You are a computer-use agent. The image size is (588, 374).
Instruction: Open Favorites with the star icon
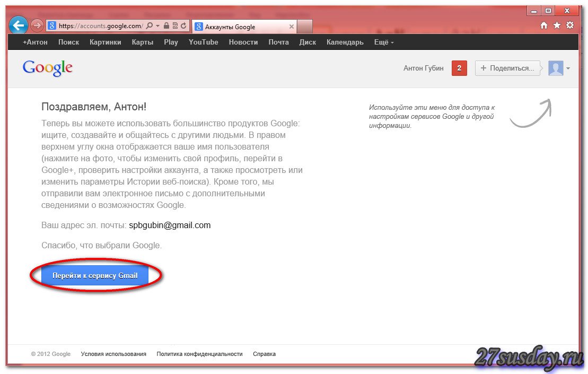click(x=557, y=25)
